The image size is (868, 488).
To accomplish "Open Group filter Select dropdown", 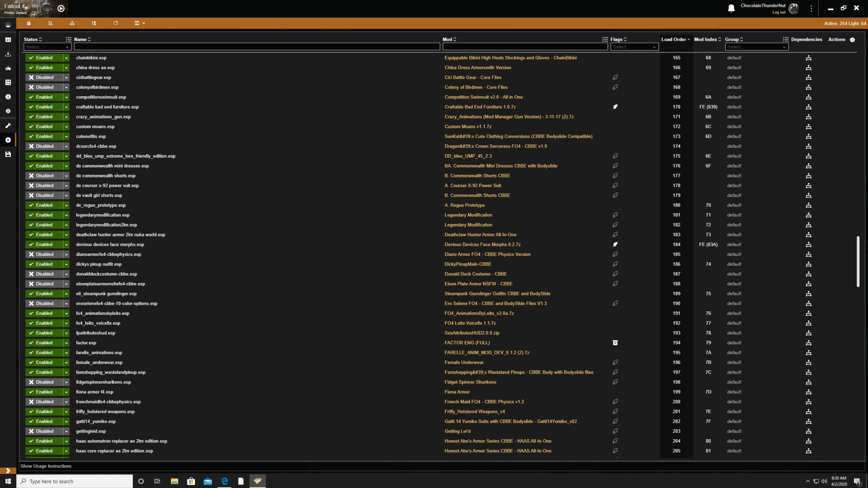I will (757, 47).
